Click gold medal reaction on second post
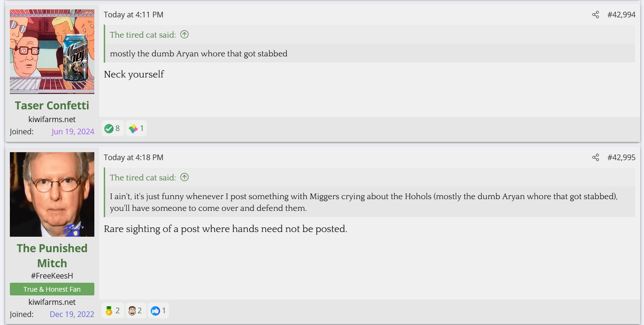The image size is (644, 325). [113, 310]
